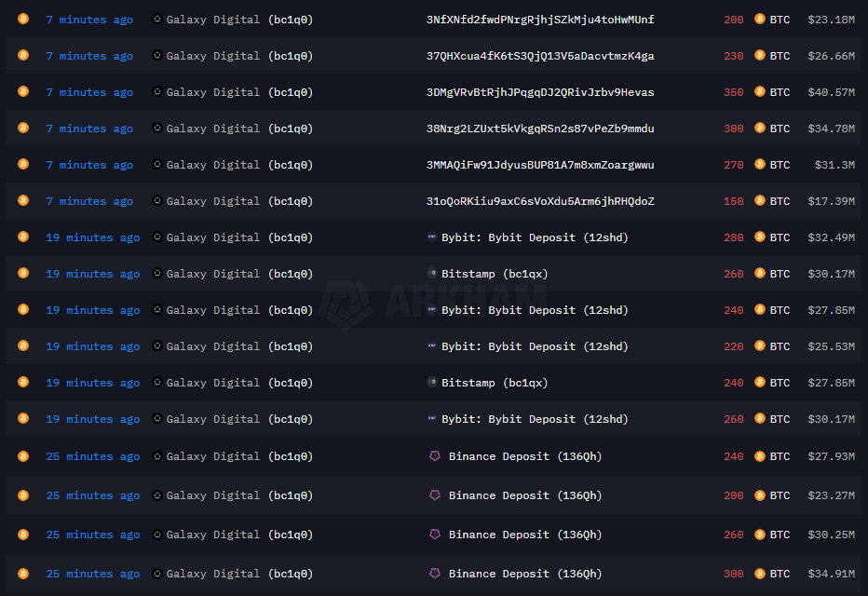Select the $31.3M value
The image size is (868, 596).
coord(834,165)
